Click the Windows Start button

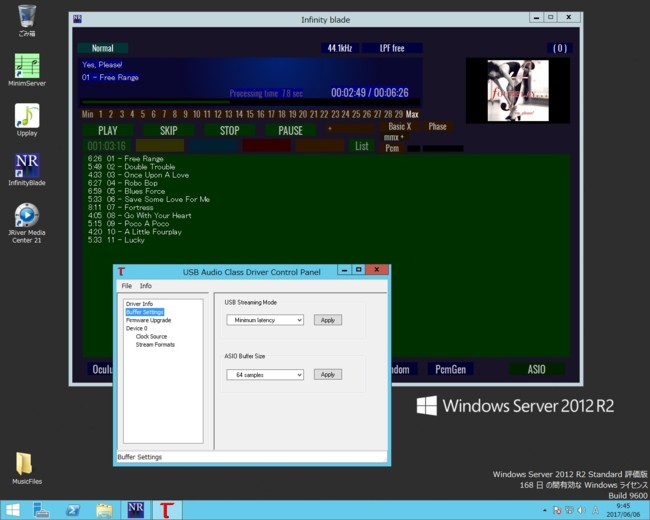coord(12,510)
